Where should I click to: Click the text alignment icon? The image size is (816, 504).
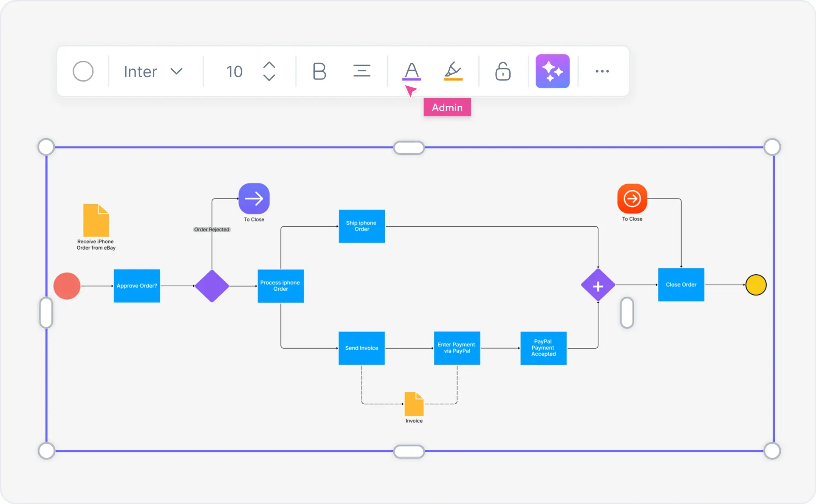361,71
